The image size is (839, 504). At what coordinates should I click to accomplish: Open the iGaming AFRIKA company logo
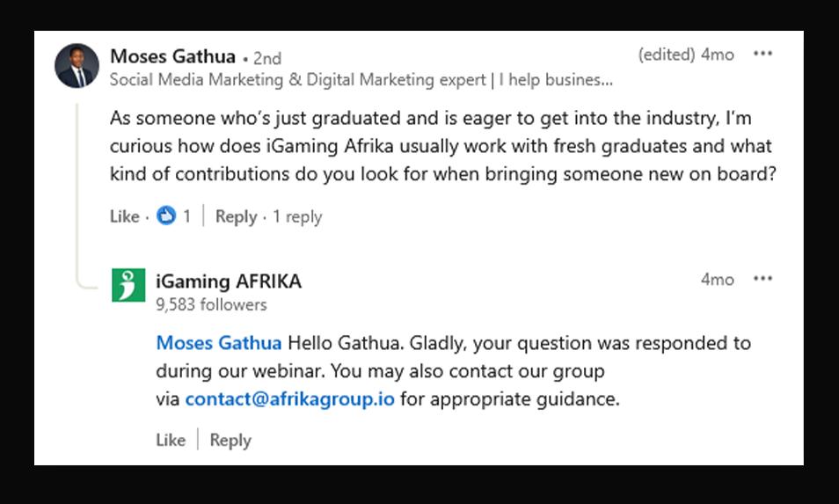[x=128, y=285]
